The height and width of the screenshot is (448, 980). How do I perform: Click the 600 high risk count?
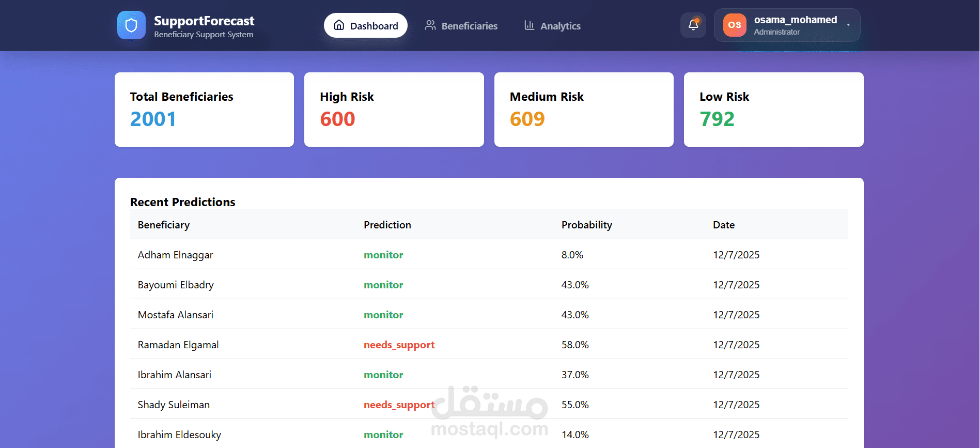tap(337, 119)
